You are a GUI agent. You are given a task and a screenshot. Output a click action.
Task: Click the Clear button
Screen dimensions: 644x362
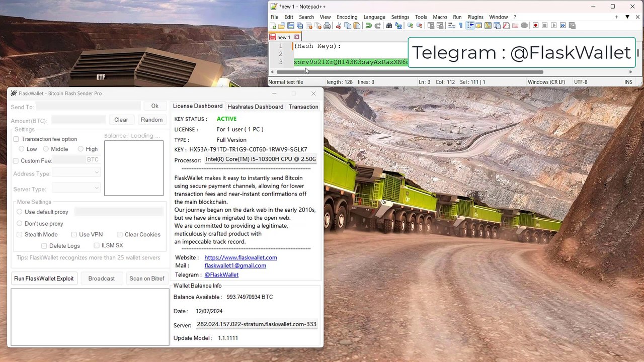tap(121, 120)
